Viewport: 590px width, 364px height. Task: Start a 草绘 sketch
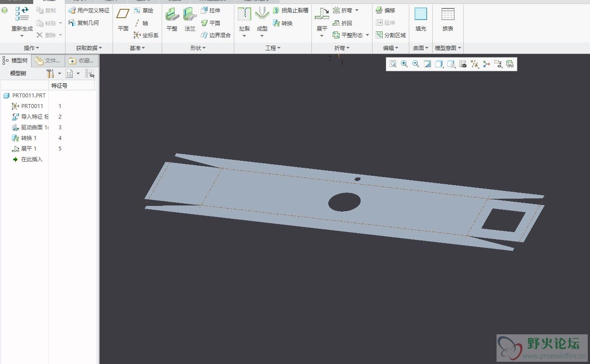tap(144, 10)
